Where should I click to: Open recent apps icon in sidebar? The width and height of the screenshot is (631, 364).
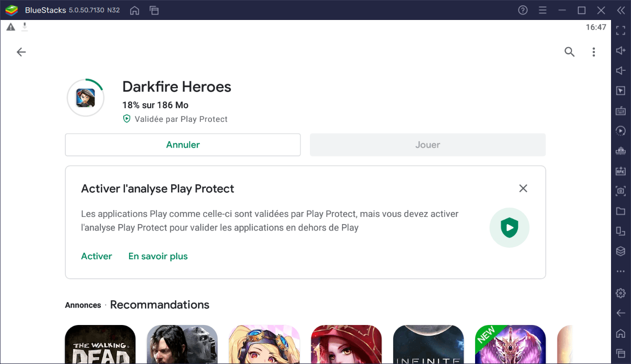pos(620,353)
